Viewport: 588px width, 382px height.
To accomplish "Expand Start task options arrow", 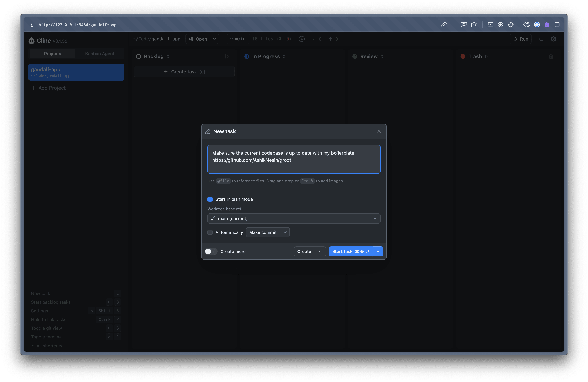I will [x=378, y=251].
